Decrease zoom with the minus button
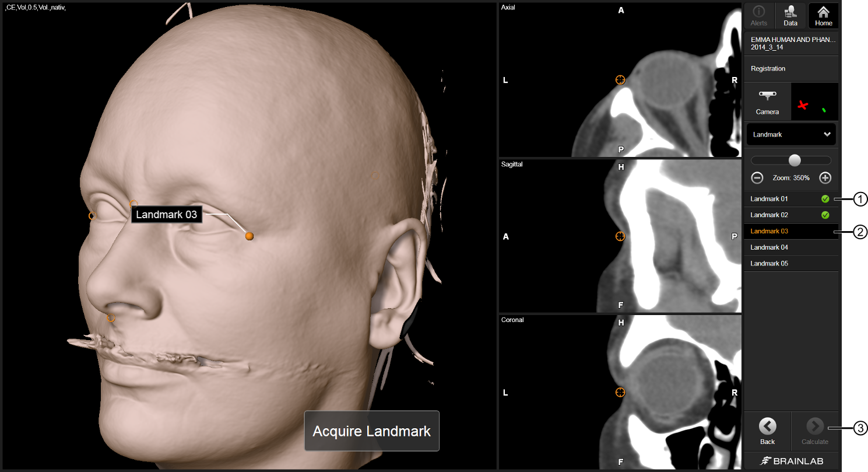This screenshot has width=868, height=472. (757, 178)
